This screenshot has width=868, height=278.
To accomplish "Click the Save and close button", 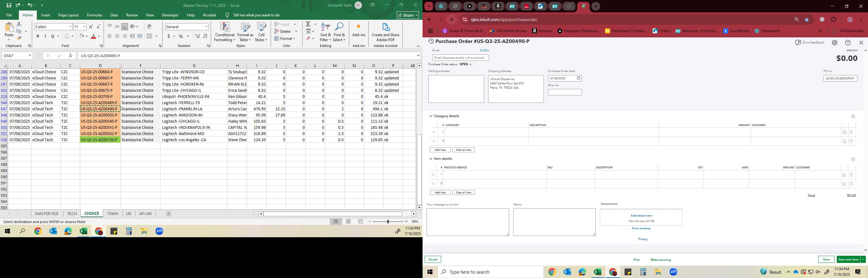I will tap(848, 259).
